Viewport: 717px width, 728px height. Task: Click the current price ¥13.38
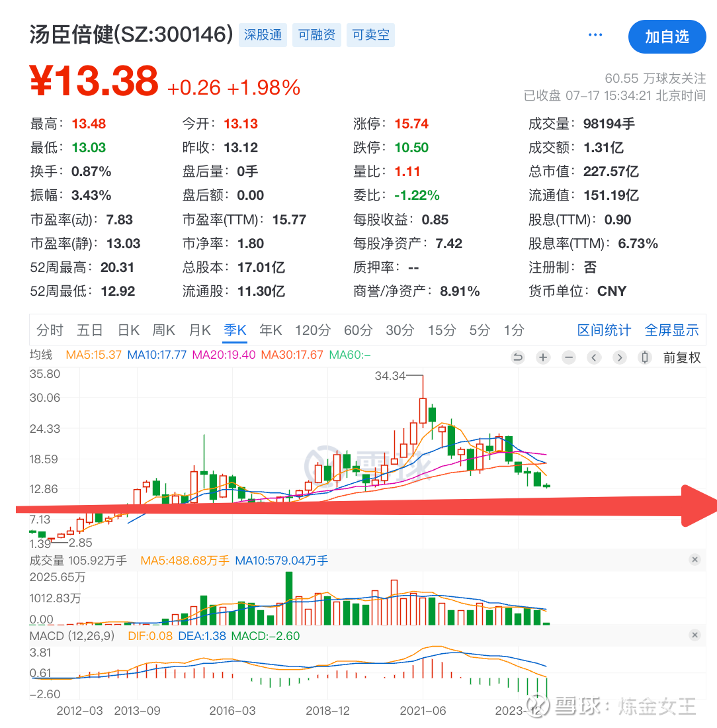tap(94, 81)
